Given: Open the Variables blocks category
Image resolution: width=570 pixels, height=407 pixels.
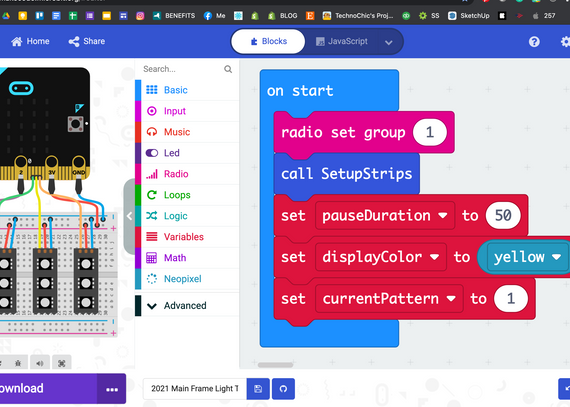Looking at the screenshot, I should 187,237.
